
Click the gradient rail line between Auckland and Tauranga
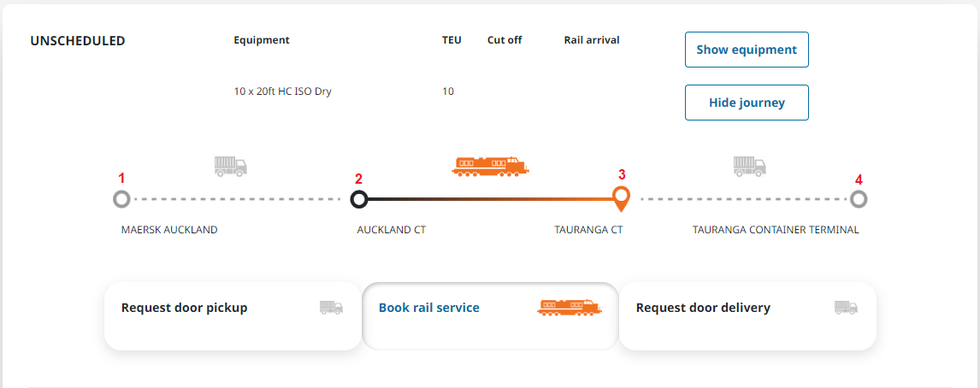[489, 200]
